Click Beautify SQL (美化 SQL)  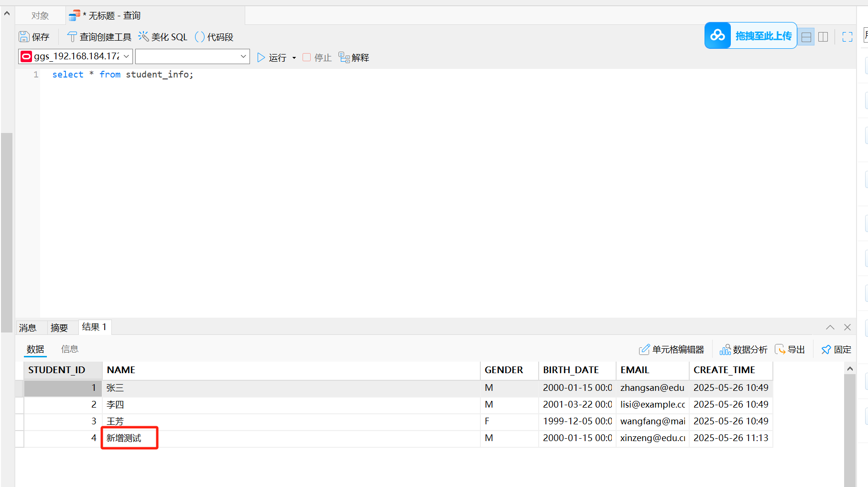(163, 37)
